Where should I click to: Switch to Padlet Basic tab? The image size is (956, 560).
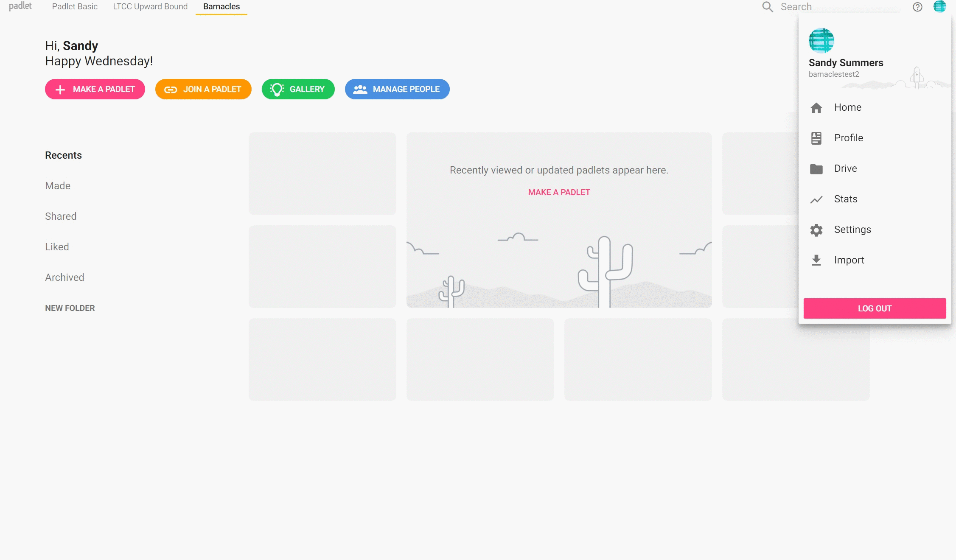[x=75, y=6]
